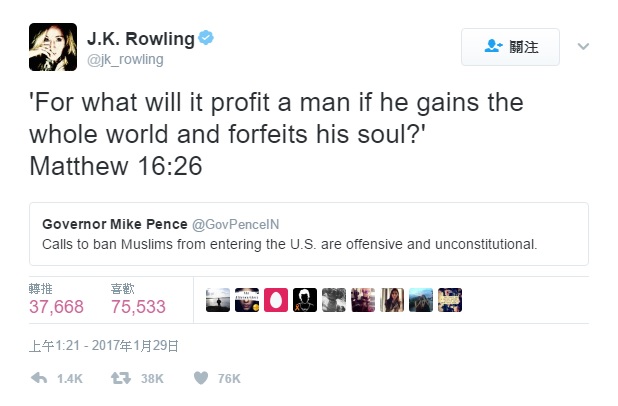Open Governor Mike Pence quoted tweet
The image size is (618, 406).
point(309,234)
